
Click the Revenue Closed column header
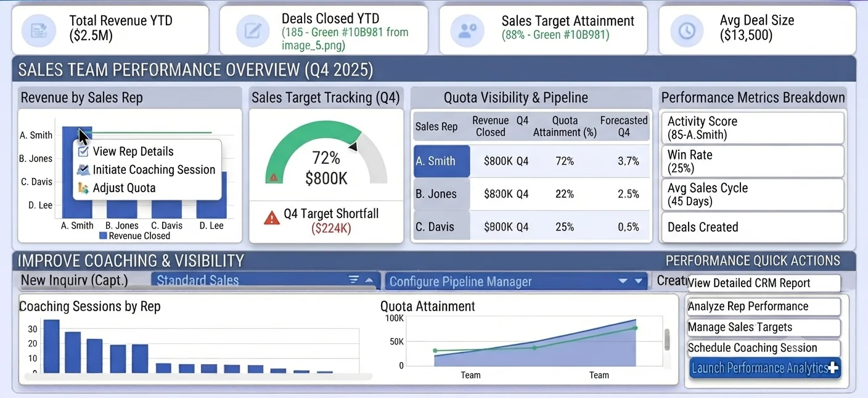click(x=490, y=126)
